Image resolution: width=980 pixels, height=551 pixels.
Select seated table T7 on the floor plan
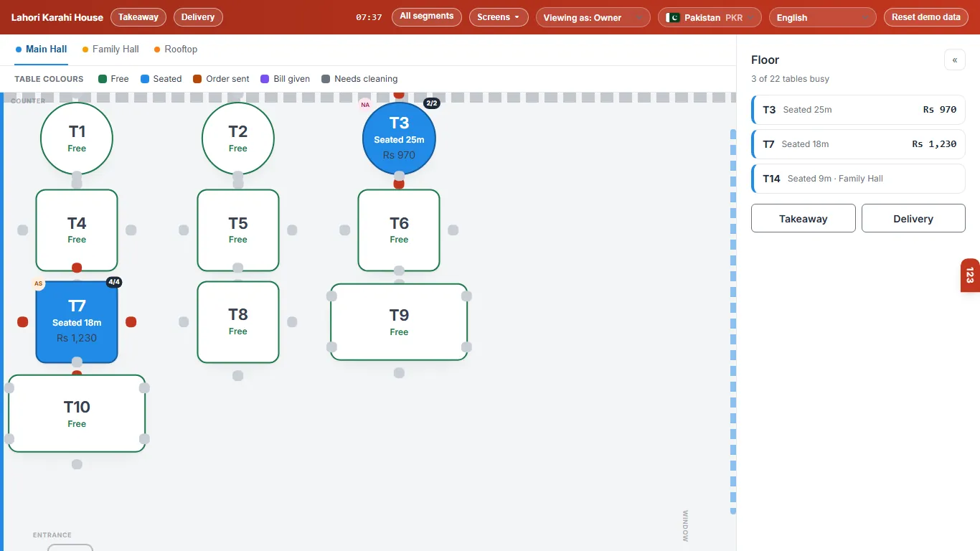(77, 322)
